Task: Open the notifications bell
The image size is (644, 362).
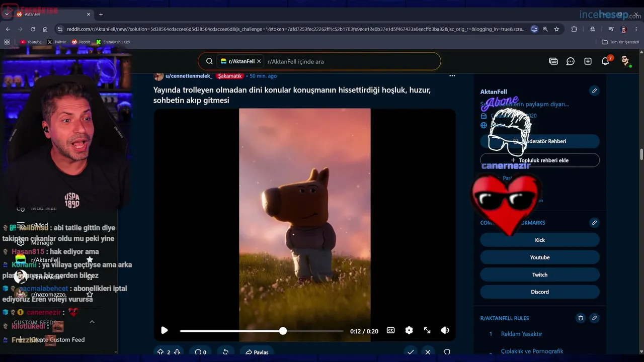Action: 605,61
